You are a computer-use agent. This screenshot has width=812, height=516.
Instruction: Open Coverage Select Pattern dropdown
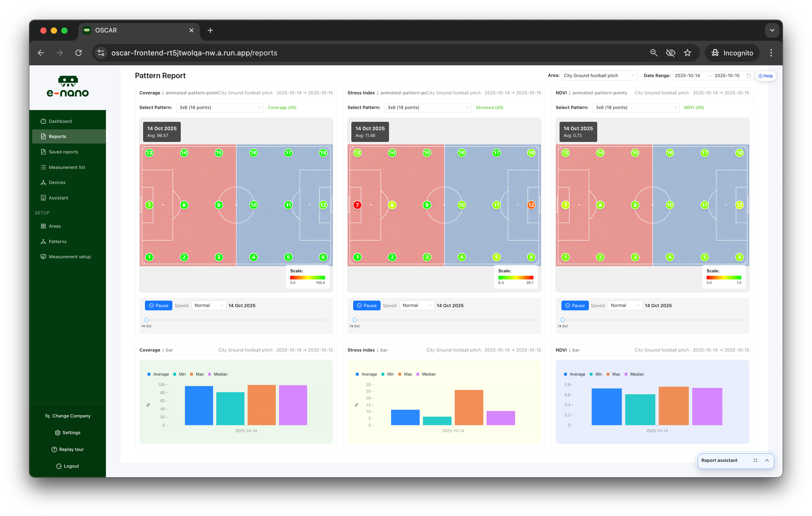(x=219, y=107)
